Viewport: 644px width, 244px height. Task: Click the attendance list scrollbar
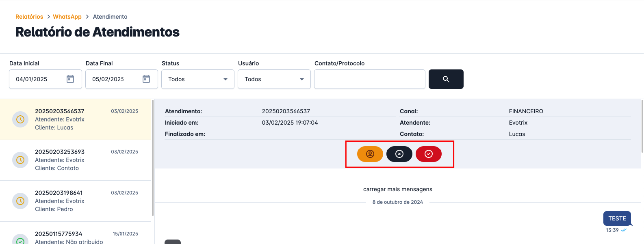tap(153, 158)
